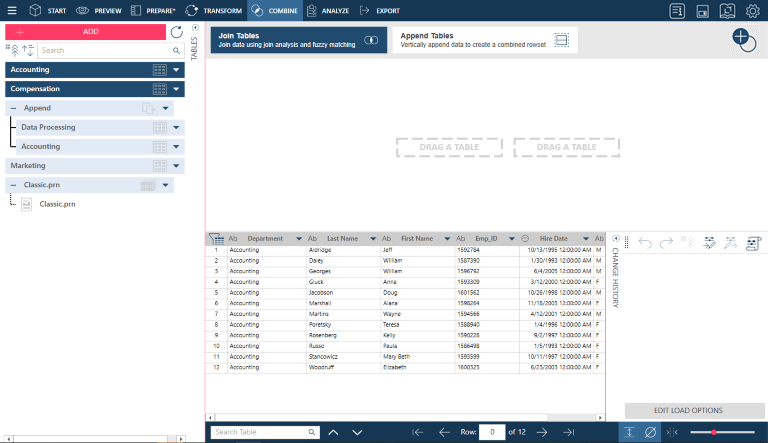Open the Data Processing dropdown arrow
The width and height of the screenshot is (768, 443).
pos(176,127)
